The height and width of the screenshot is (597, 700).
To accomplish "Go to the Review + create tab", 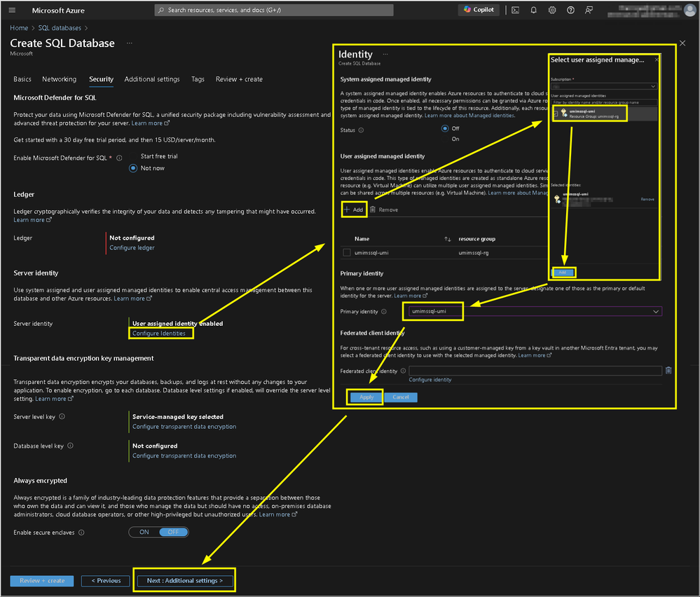I will pos(239,79).
